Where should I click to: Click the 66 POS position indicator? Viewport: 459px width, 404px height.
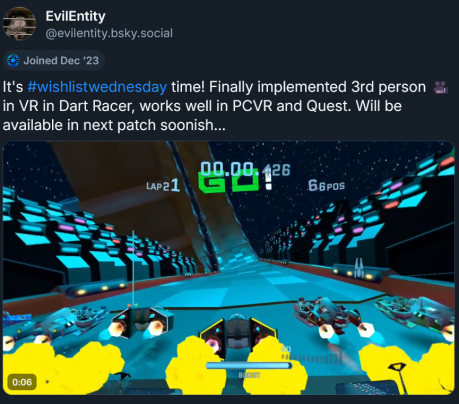click(326, 186)
